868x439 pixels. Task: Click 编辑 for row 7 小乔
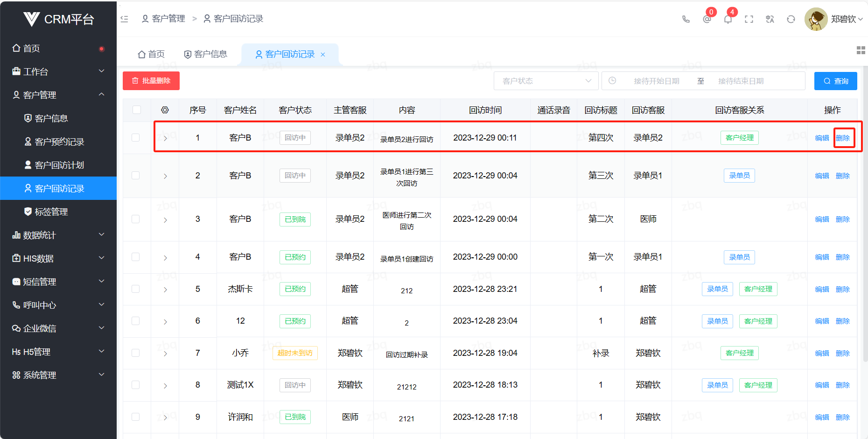[822, 354]
